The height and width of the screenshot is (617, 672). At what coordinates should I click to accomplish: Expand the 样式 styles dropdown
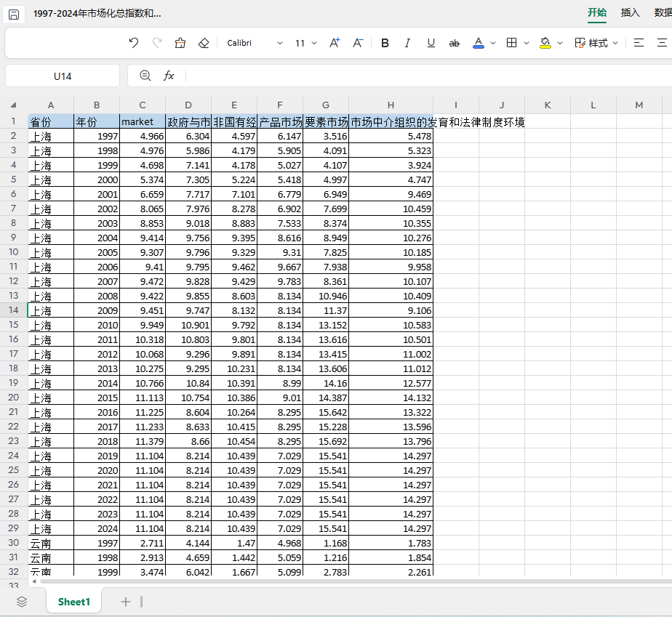tap(596, 43)
